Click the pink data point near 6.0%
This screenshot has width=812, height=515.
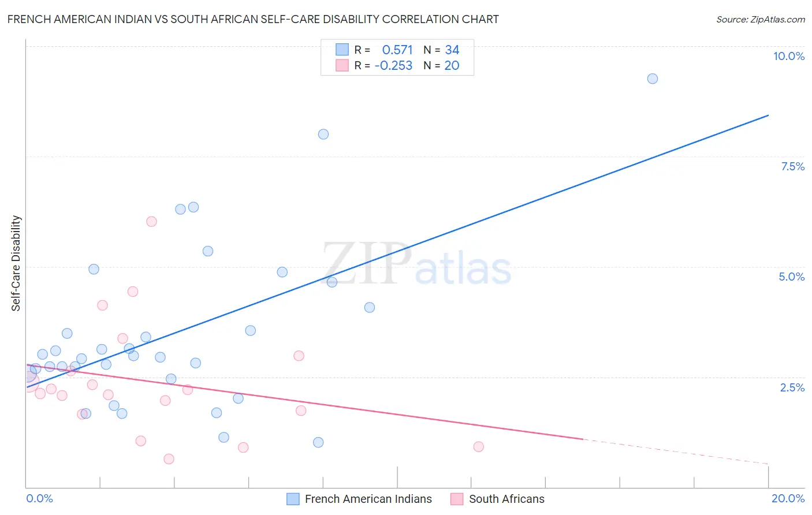click(151, 221)
